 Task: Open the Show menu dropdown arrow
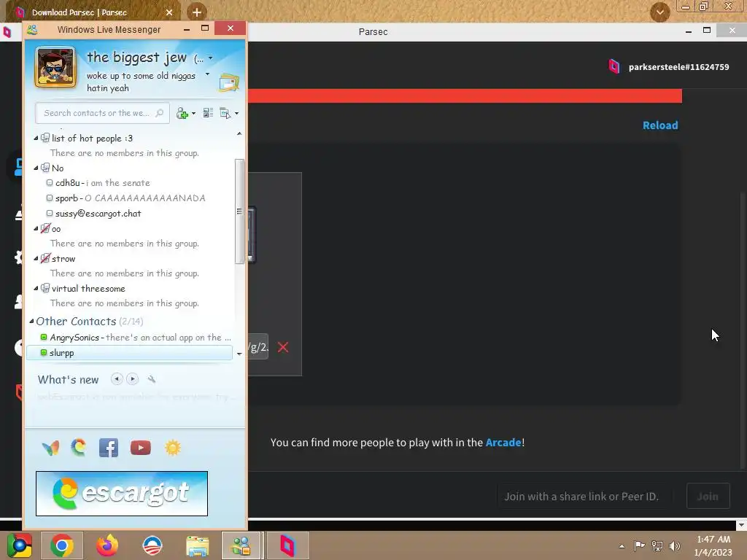tap(237, 113)
